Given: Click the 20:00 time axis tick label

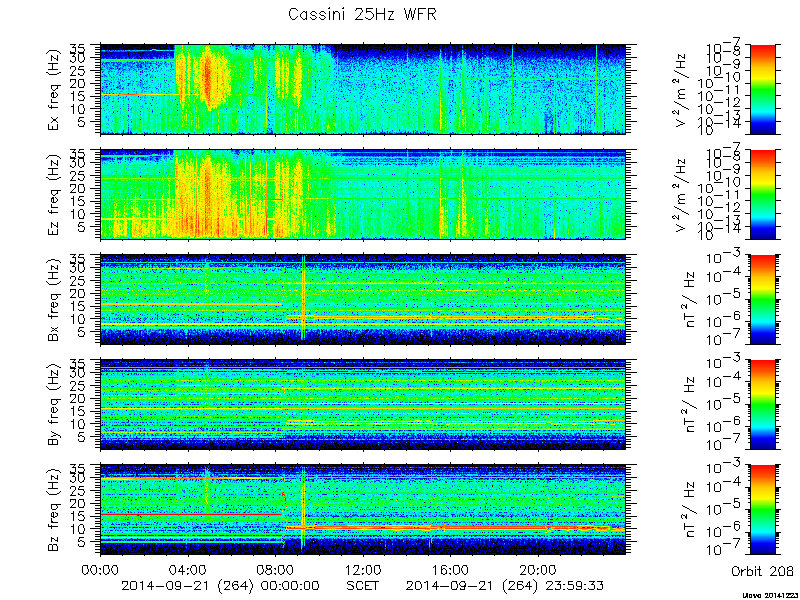Looking at the screenshot, I should point(538,570).
